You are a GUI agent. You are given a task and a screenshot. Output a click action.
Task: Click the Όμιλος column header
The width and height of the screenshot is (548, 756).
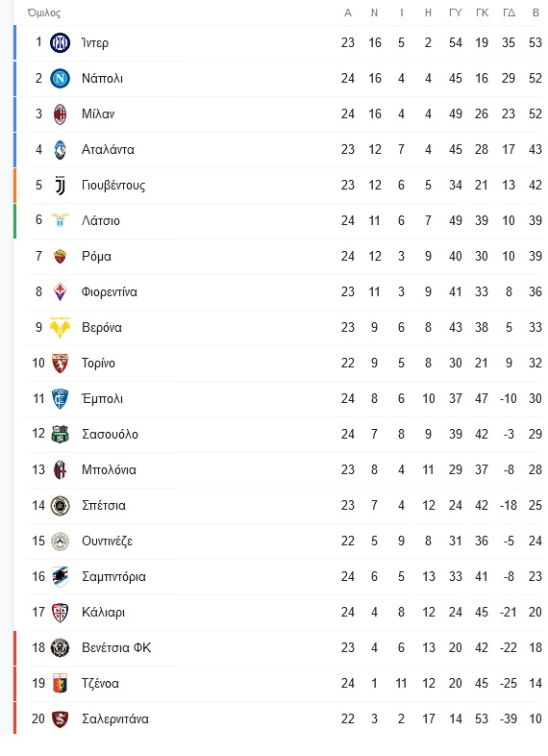[x=44, y=13]
